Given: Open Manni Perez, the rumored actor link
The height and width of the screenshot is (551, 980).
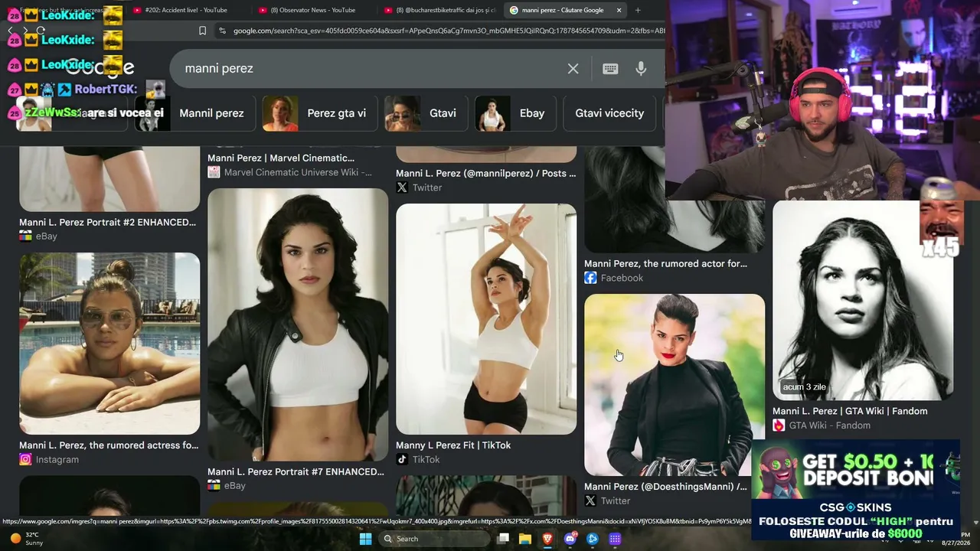Looking at the screenshot, I should 666,263.
